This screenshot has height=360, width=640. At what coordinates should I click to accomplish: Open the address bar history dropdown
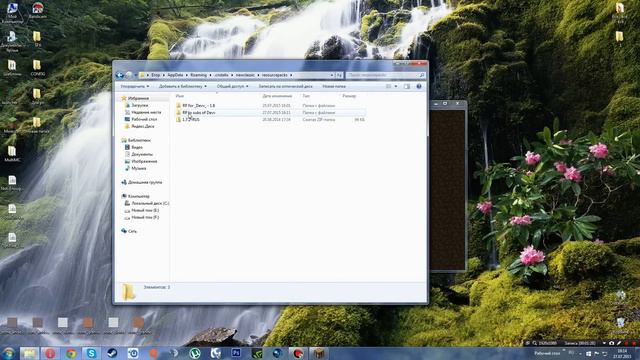tap(331, 75)
